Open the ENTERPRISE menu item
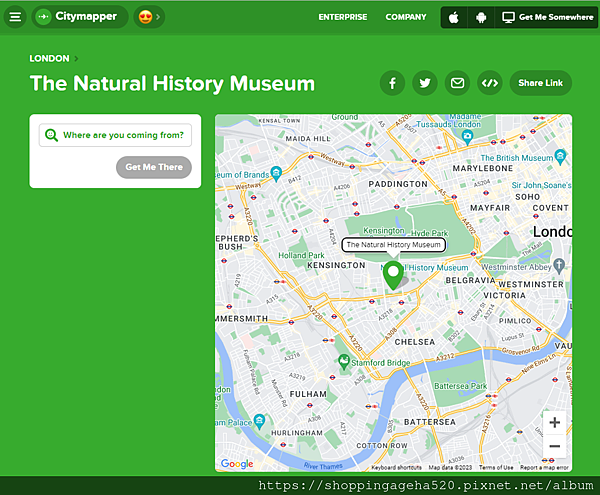The width and height of the screenshot is (600, 495). [342, 17]
